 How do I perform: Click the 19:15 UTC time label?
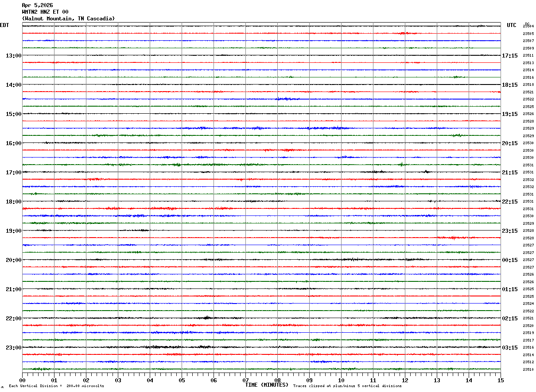point(510,114)
